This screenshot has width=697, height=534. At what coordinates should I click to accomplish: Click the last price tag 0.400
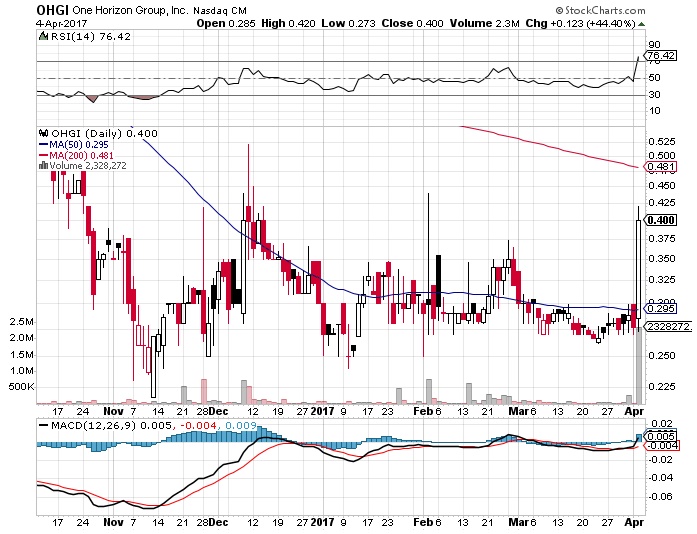[661, 220]
